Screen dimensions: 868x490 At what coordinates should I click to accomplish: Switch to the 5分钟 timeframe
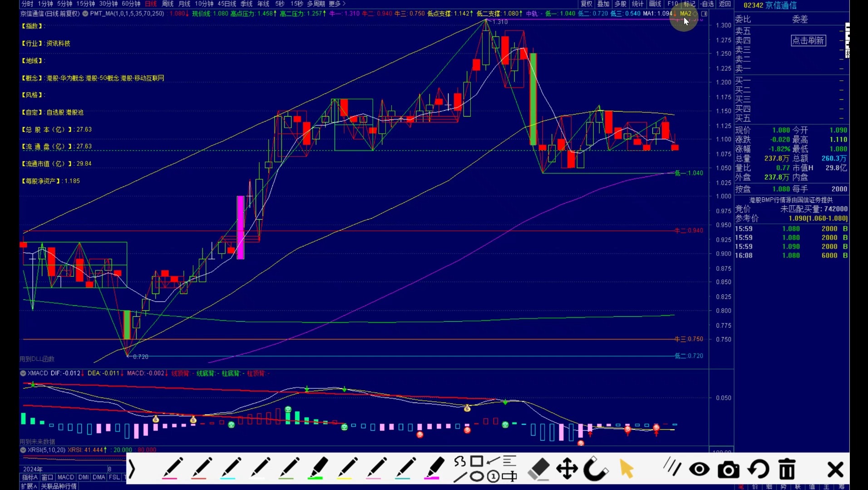point(64,4)
